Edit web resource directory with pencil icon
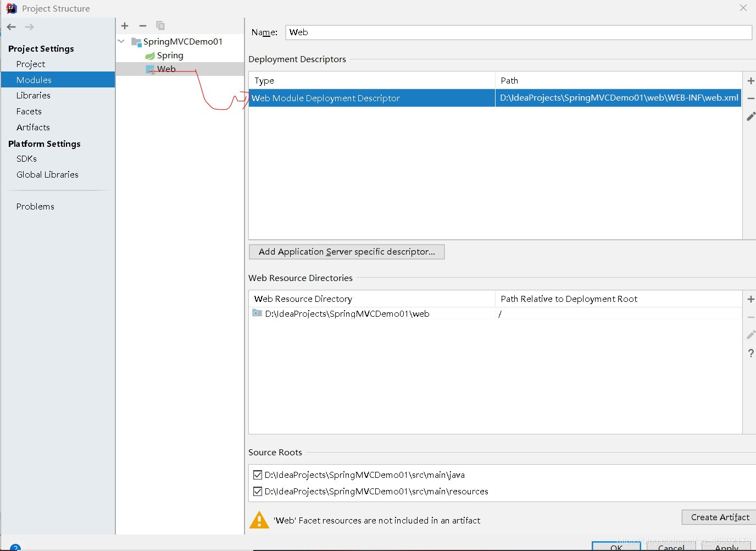The width and height of the screenshot is (756, 551). point(751,335)
